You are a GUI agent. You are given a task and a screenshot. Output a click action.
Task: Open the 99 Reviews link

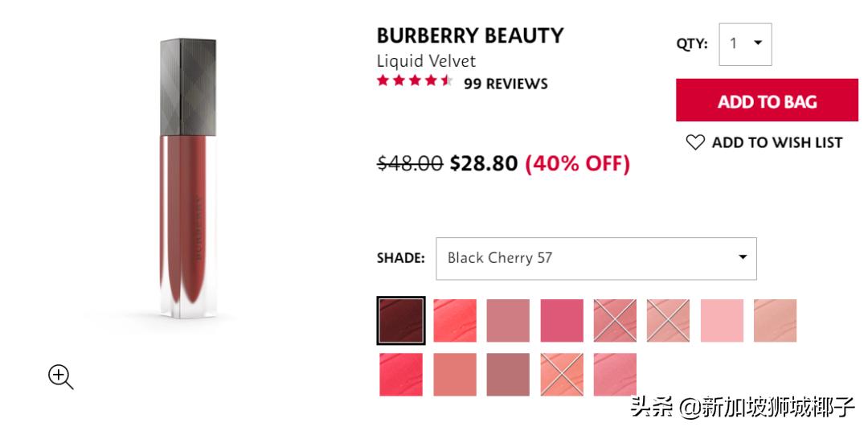tap(506, 83)
